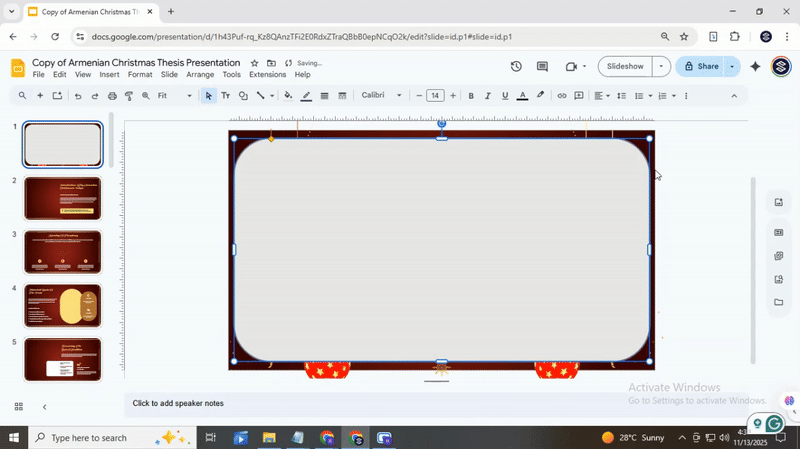Expand the Slideshow options arrow
The height and width of the screenshot is (449, 800).
coord(661,67)
